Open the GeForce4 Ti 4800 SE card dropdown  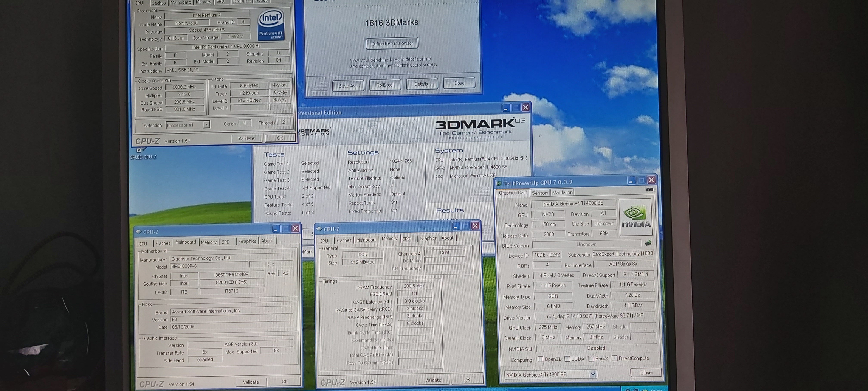pyautogui.click(x=593, y=374)
